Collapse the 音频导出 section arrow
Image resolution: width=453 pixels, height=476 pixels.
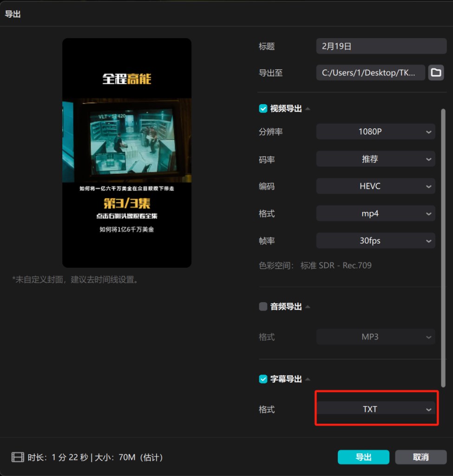coord(308,307)
